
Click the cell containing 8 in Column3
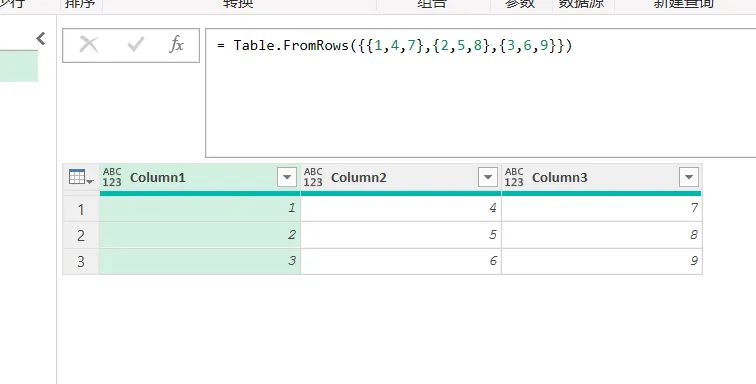click(x=602, y=235)
